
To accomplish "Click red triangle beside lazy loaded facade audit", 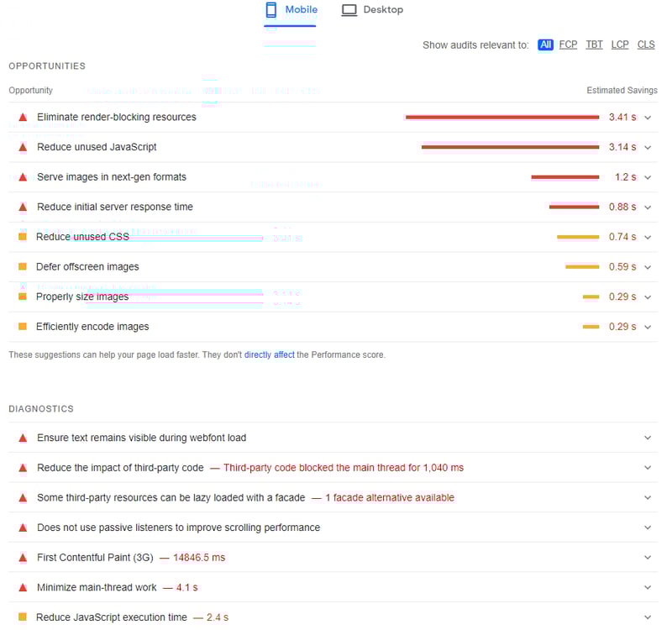I will (24, 497).
